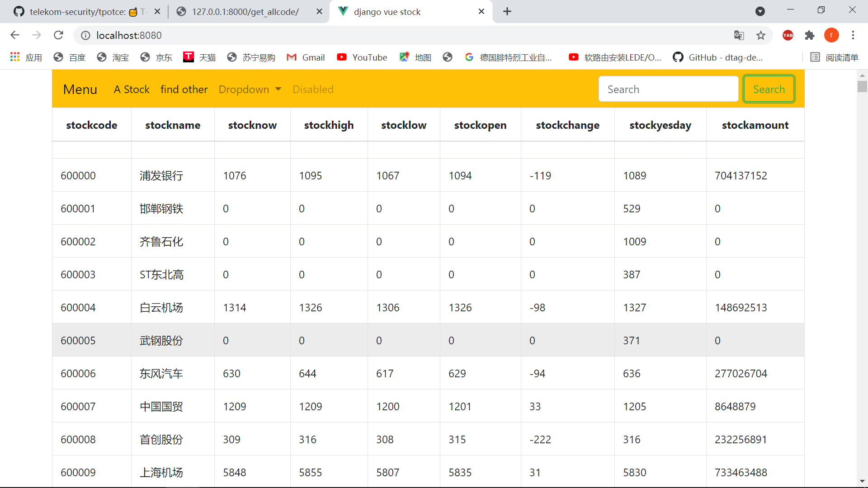Viewport: 868px width, 488px height.
Task: Open the tab search dropdown arrow
Action: click(760, 11)
